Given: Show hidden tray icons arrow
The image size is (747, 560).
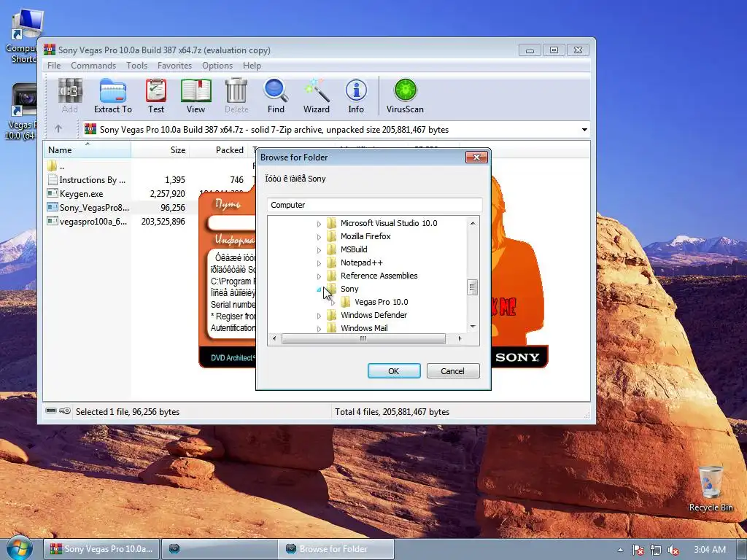Looking at the screenshot, I should [x=620, y=550].
